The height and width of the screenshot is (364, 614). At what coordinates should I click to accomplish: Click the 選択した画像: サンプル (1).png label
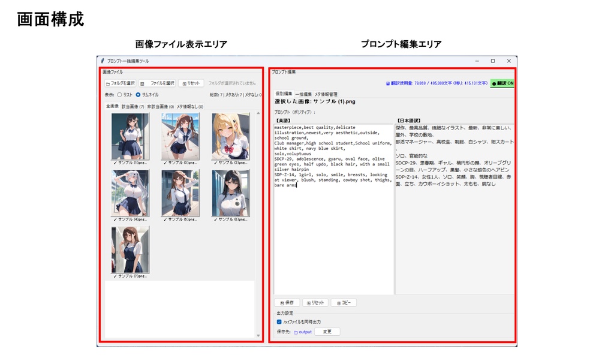(315, 101)
